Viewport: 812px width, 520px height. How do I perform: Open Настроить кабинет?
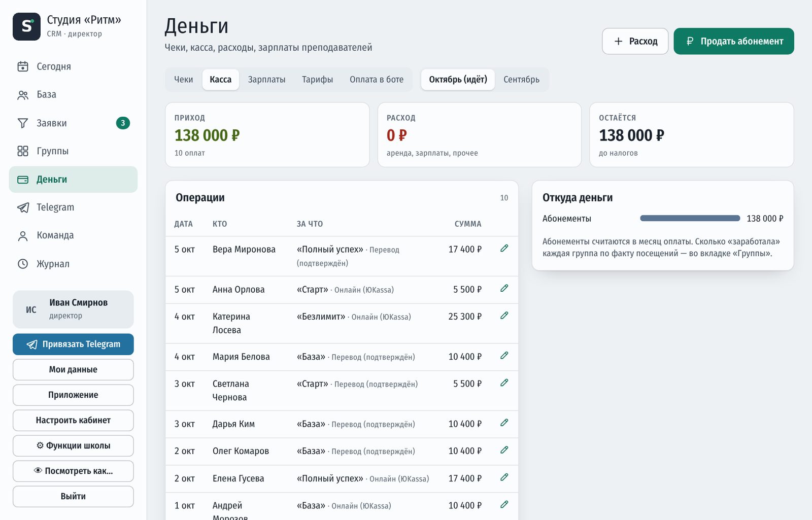click(73, 420)
